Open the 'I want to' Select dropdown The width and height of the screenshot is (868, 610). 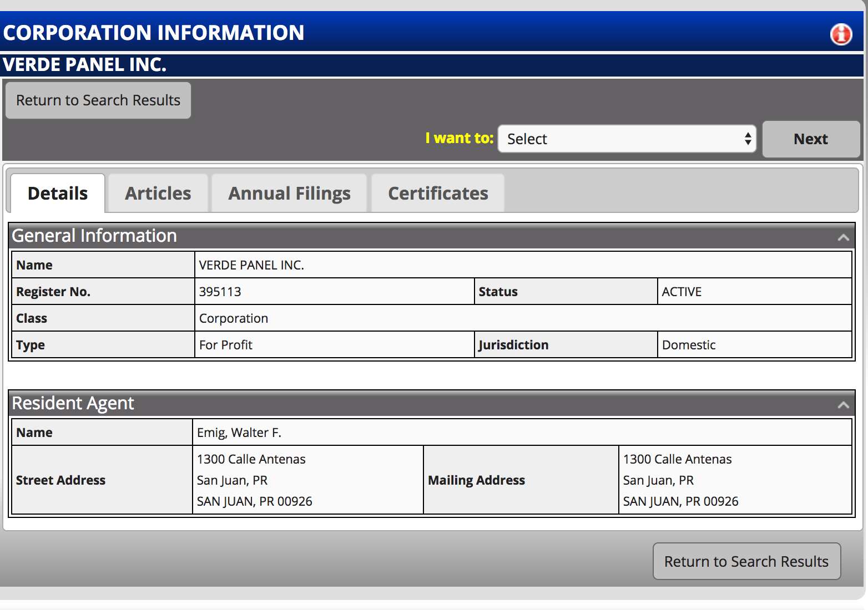point(627,139)
